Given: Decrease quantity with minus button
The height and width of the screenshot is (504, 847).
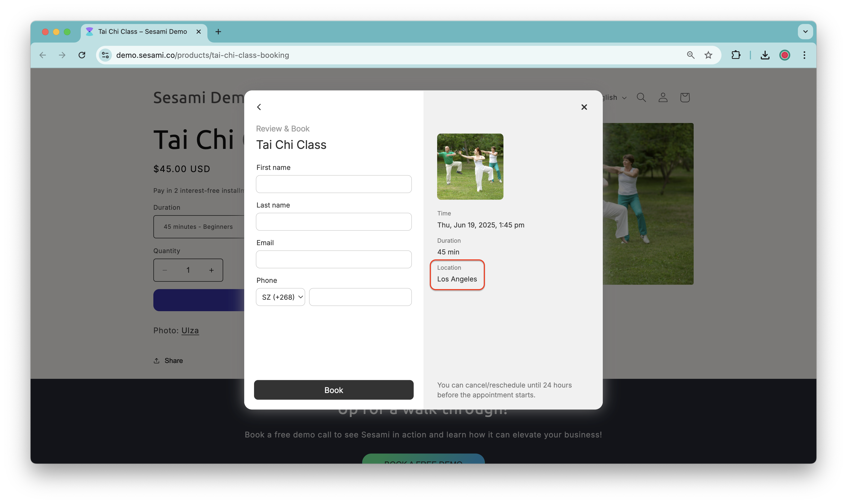Looking at the screenshot, I should (165, 270).
